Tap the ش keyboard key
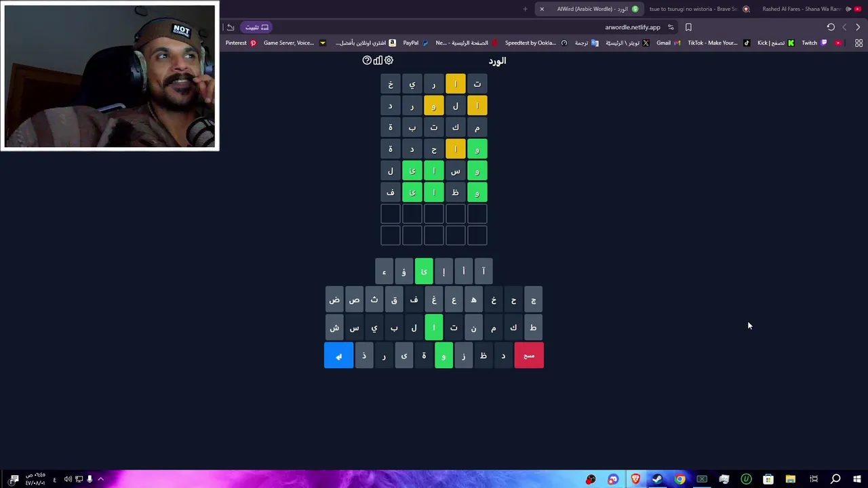Image resolution: width=868 pixels, height=488 pixels. coord(334,327)
